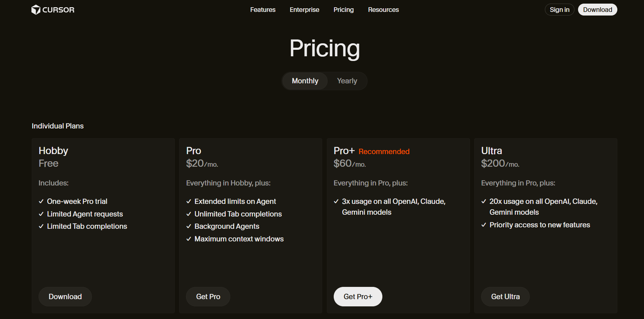Screen dimensions: 644x319
Task: Click Download on the Hobby plan
Action: coord(65,296)
